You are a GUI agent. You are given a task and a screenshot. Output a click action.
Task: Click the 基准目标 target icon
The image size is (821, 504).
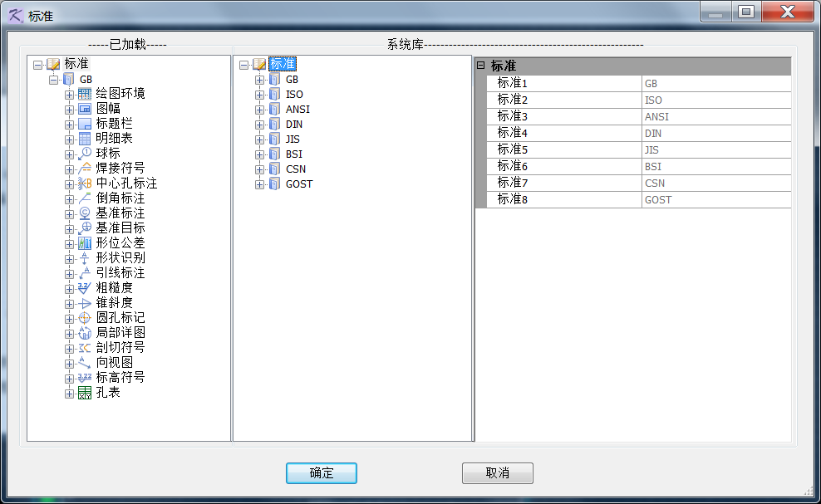84,228
